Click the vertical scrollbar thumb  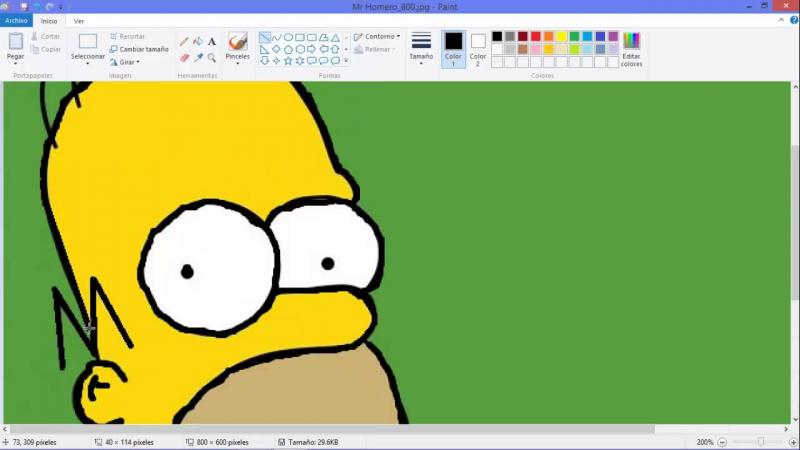(795, 222)
